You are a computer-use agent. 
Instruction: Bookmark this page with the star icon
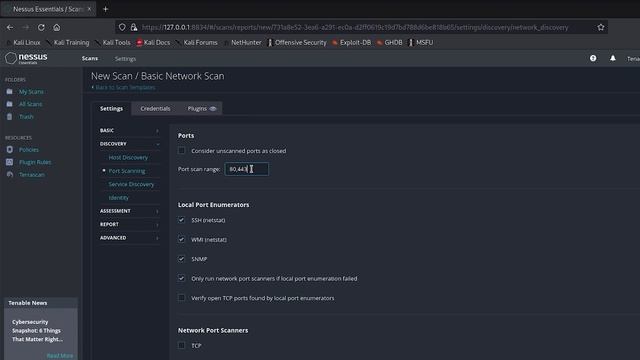[601, 27]
